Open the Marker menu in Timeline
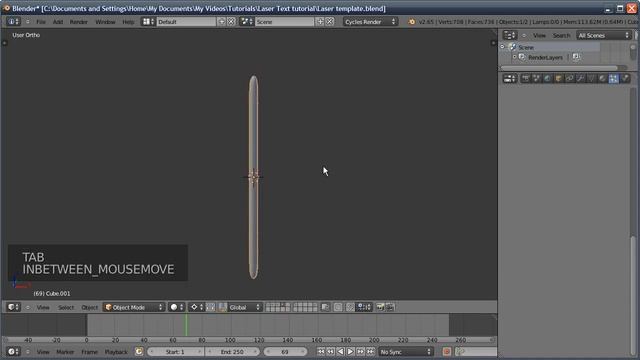The height and width of the screenshot is (360, 640). coord(65,352)
